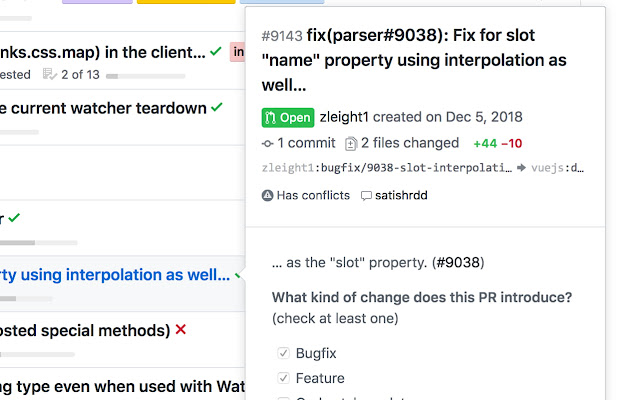Image resolution: width=640 pixels, height=400 pixels.
Task: Click the file diff icon beside '2 files changed'
Action: (x=350, y=143)
